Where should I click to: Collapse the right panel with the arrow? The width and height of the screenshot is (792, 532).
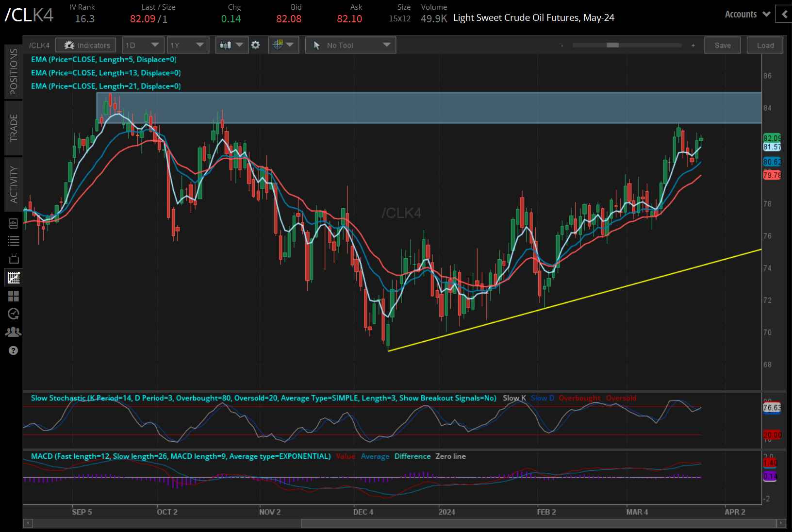click(784, 15)
